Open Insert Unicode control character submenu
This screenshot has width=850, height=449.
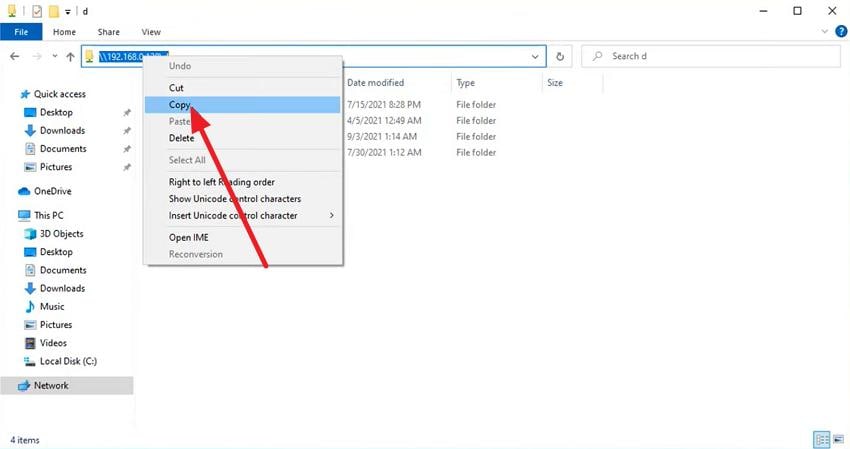pyautogui.click(x=243, y=216)
